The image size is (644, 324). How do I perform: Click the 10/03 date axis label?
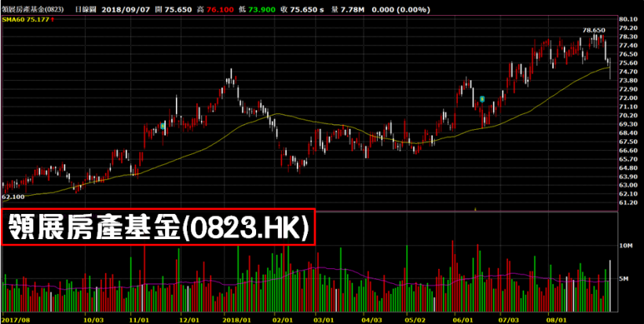[x=93, y=319]
